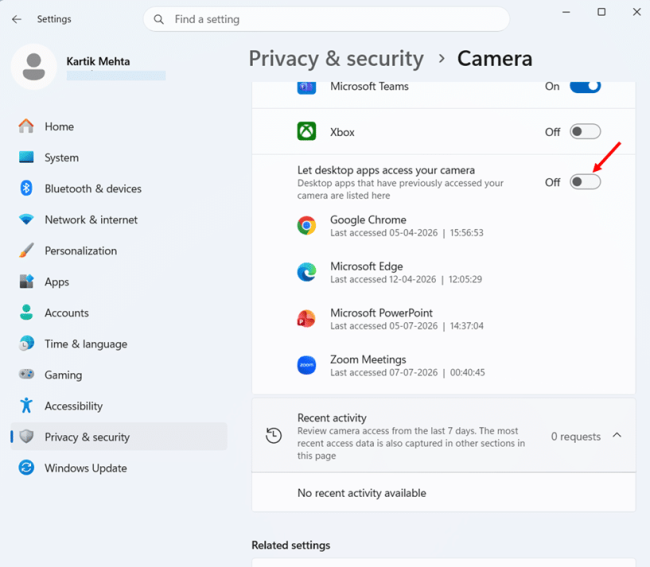Select Google Chrome app name text

[x=368, y=220]
